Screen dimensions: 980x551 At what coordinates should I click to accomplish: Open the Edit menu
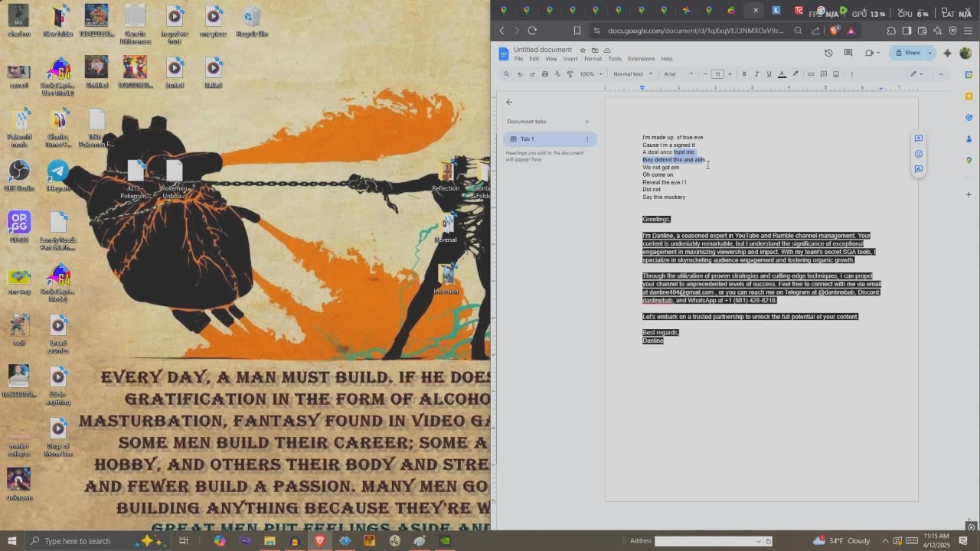(x=534, y=59)
